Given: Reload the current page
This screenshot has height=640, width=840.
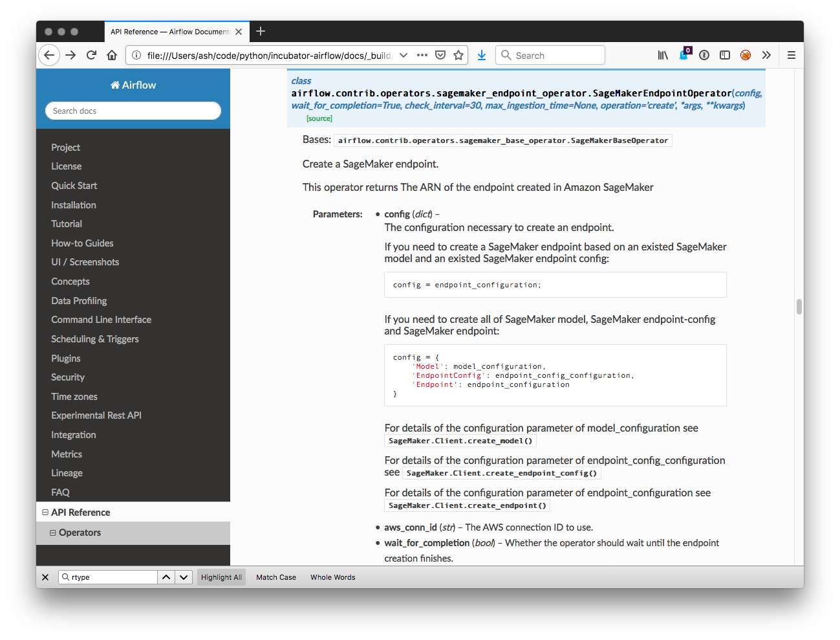Looking at the screenshot, I should [x=91, y=55].
